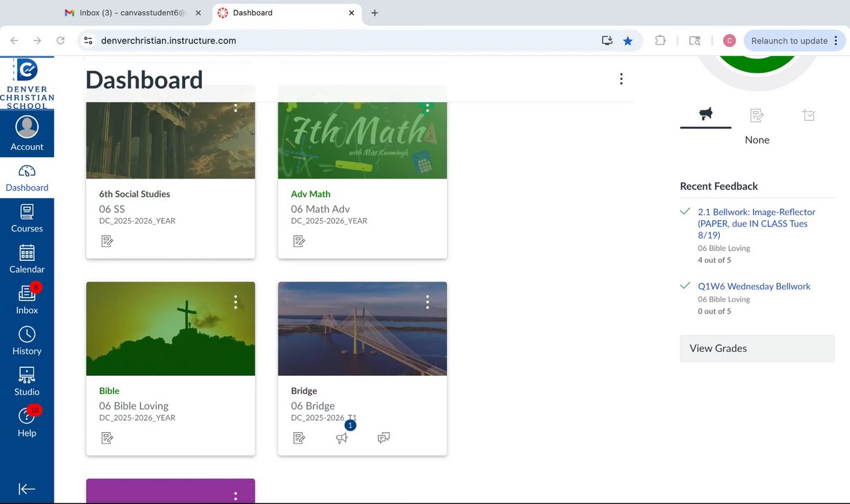Screen dimensions: 850x504
Task: Open the Bible course title link
Action: [109, 391]
